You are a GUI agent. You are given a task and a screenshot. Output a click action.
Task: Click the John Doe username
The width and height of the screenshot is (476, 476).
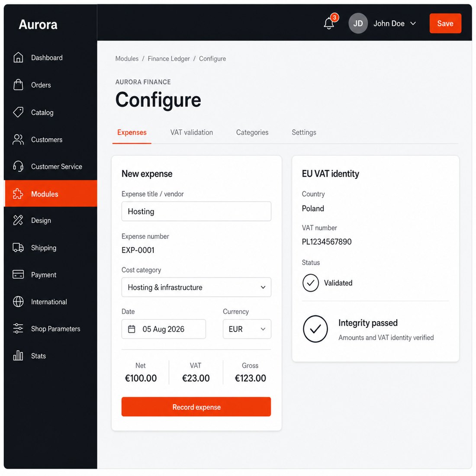point(389,23)
